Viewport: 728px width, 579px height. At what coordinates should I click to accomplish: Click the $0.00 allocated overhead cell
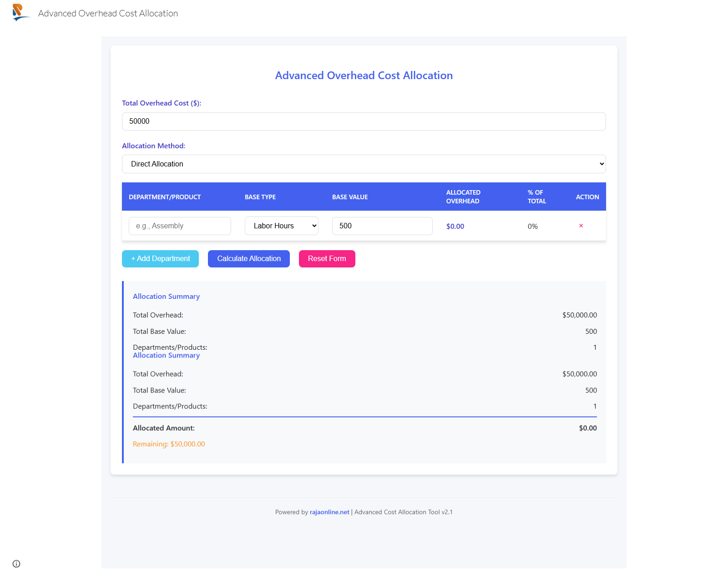pos(455,227)
